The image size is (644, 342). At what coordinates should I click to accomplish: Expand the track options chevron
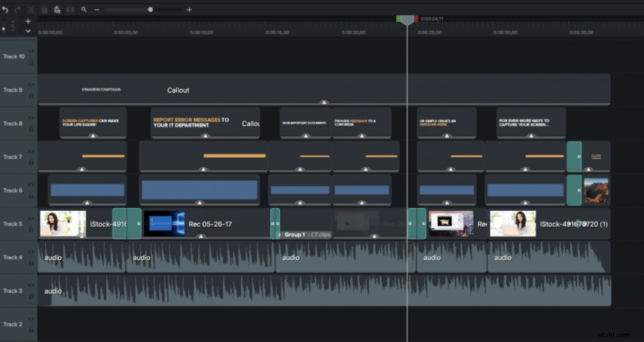(x=28, y=30)
